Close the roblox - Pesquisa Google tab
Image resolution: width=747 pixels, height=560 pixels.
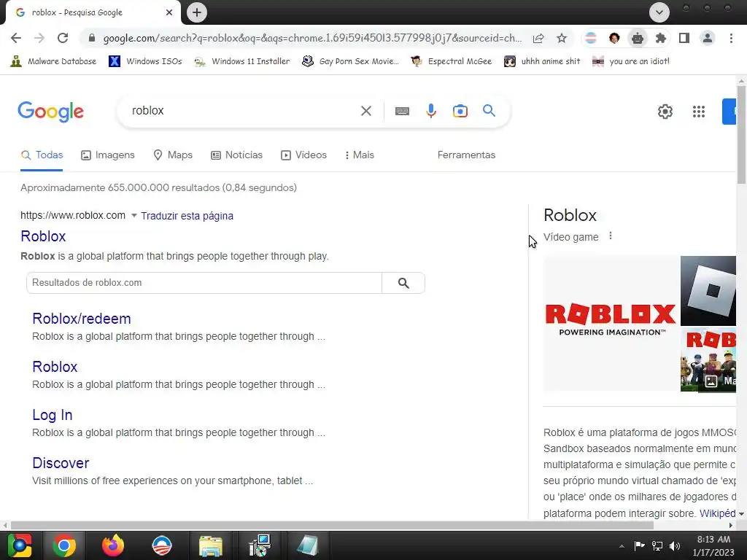(169, 12)
